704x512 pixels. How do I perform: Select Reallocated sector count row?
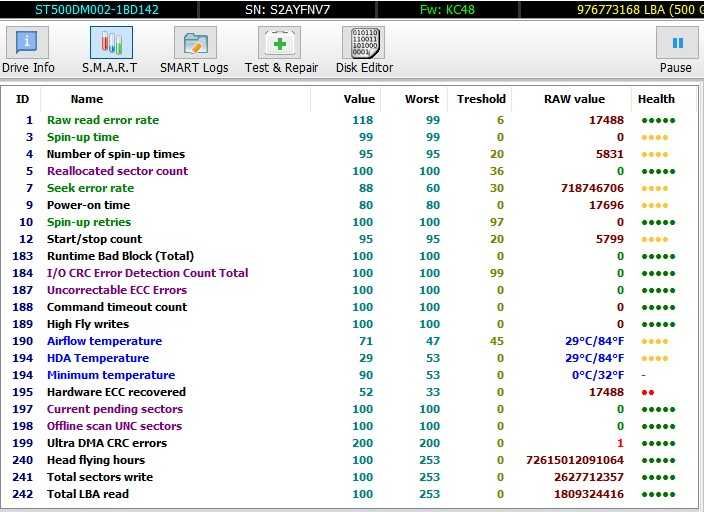coord(349,171)
